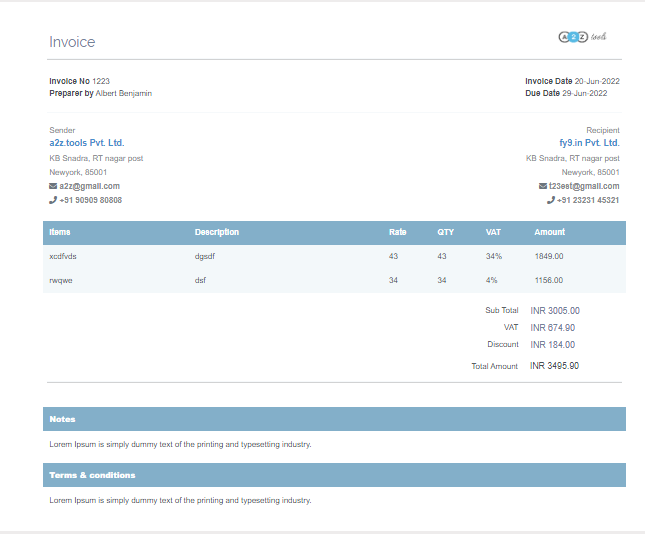
Task: Click the Terms & conditions header
Action: 92,475
